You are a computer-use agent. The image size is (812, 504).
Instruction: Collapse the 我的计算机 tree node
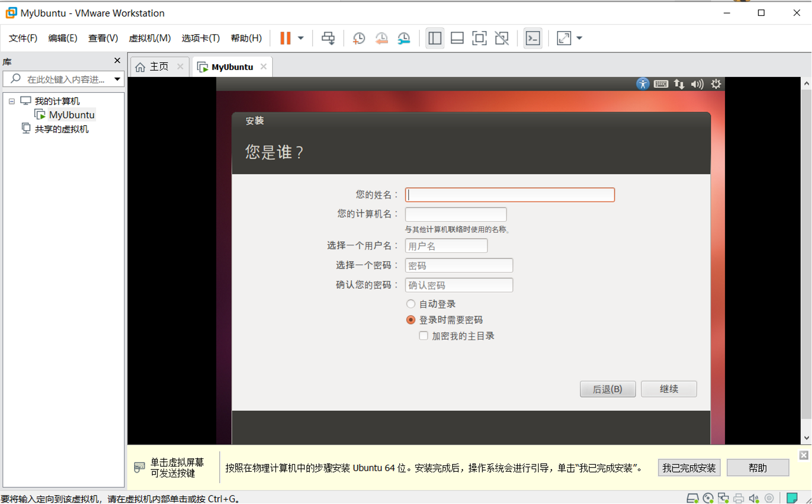tap(11, 100)
